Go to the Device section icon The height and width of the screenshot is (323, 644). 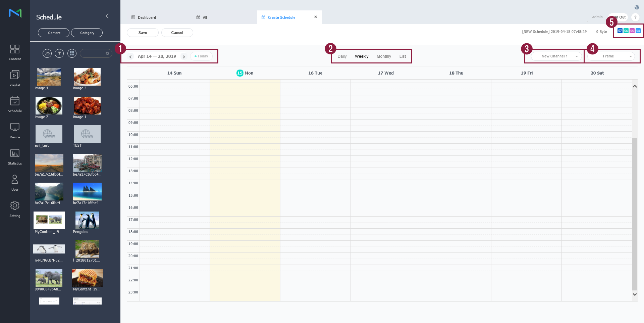tap(15, 130)
